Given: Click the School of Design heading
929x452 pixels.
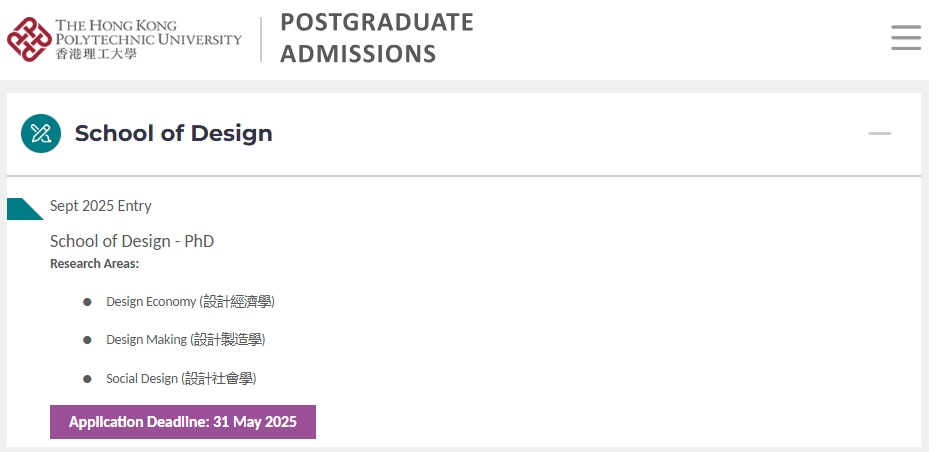Looking at the screenshot, I should pyautogui.click(x=174, y=133).
